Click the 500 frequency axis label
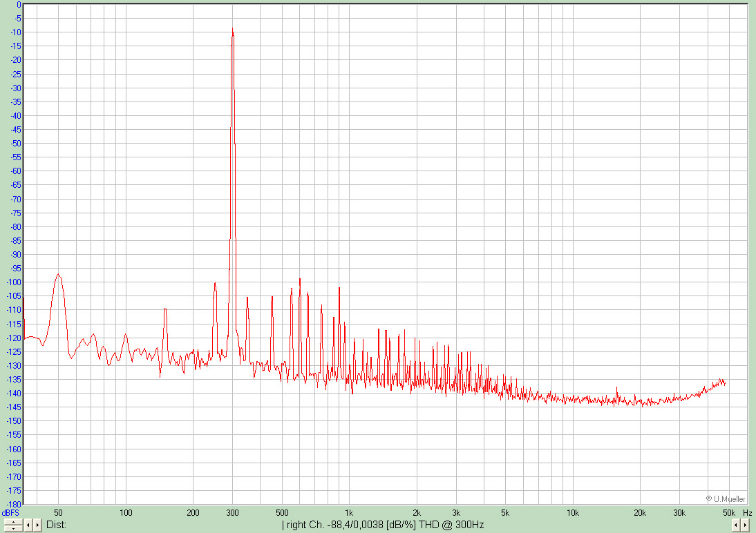 coord(282,513)
